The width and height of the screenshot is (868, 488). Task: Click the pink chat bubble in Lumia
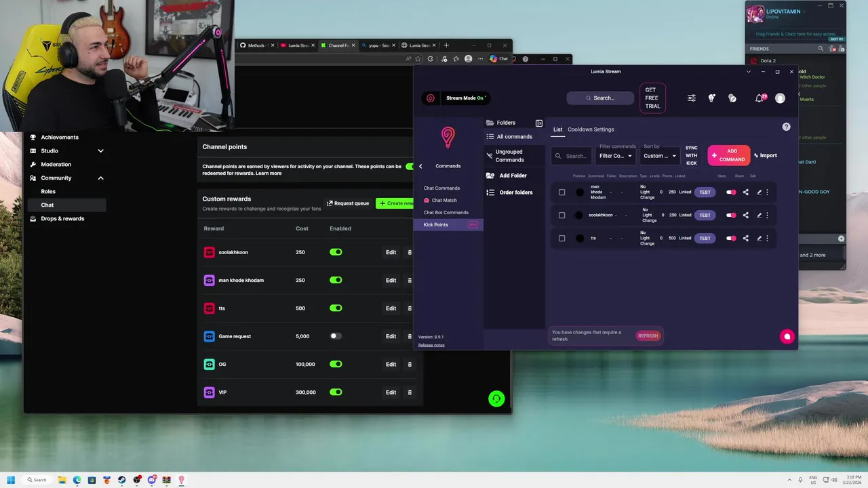[x=787, y=336]
